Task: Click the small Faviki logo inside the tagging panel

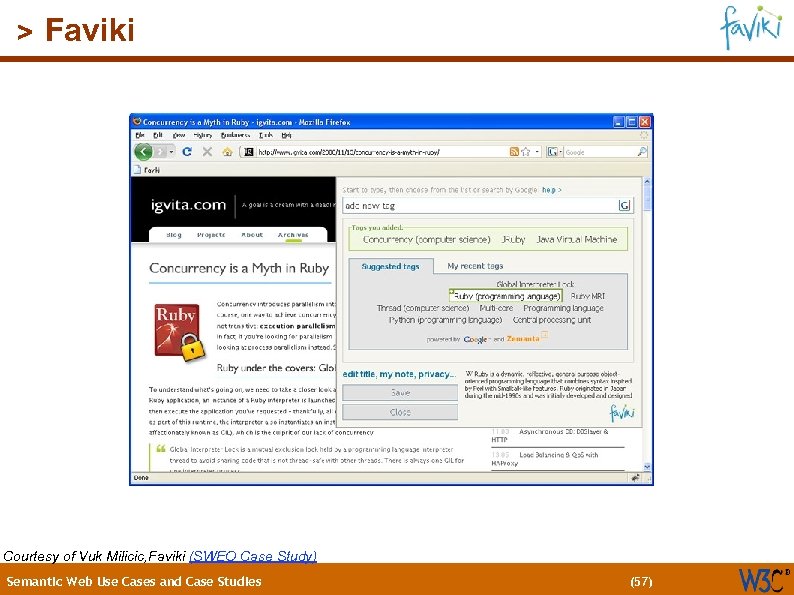Action: (x=622, y=413)
